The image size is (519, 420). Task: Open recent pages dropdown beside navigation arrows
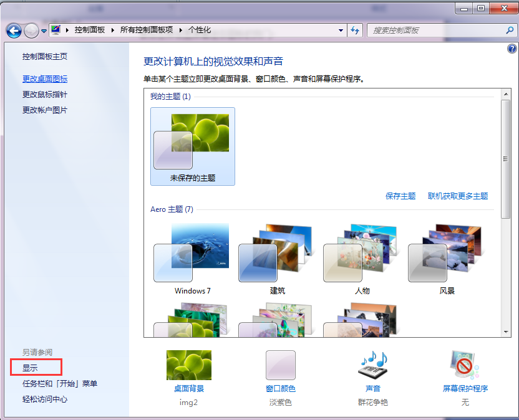point(44,31)
